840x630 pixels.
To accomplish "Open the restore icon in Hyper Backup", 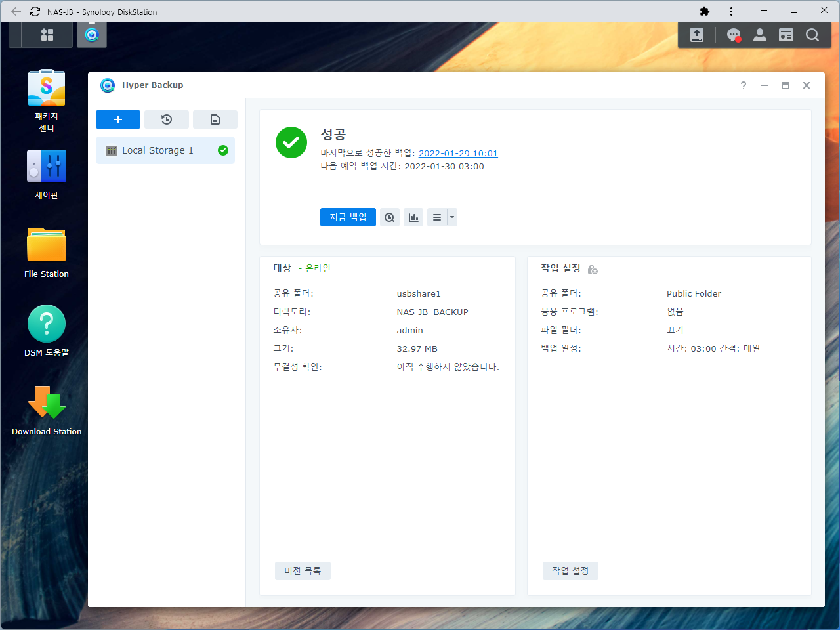I will click(x=167, y=119).
